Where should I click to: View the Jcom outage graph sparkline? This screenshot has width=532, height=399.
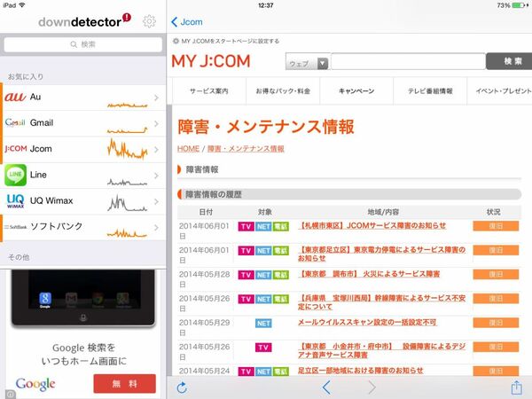(x=128, y=149)
